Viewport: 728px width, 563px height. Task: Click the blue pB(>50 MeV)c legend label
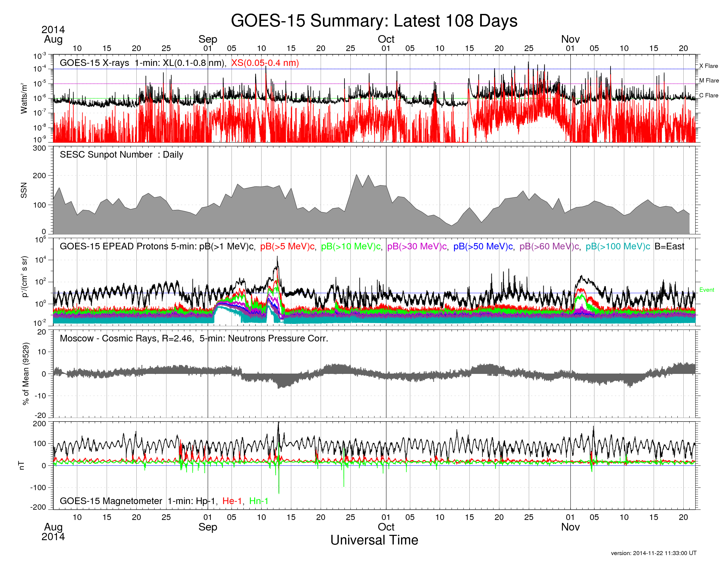click(483, 246)
